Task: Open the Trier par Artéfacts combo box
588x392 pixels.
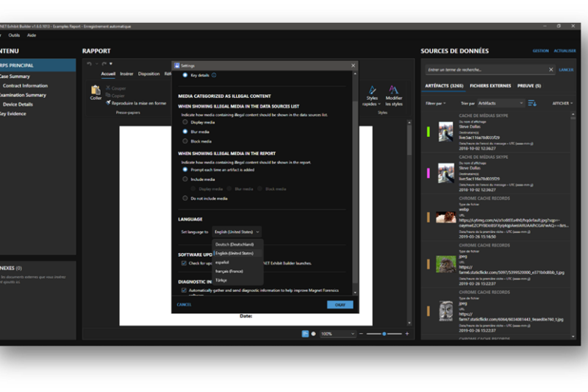Action: tap(501, 103)
